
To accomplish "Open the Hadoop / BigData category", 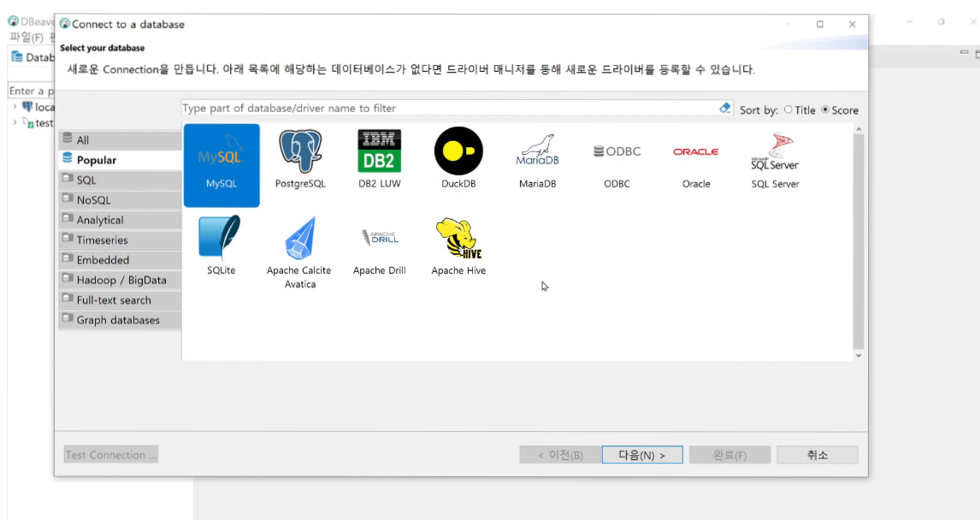I will click(120, 280).
